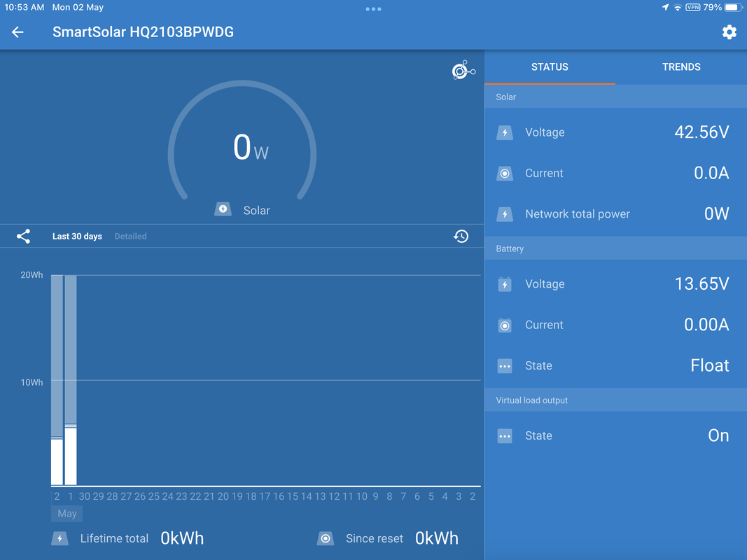
Task: Open the history clock icon
Action: (x=461, y=236)
